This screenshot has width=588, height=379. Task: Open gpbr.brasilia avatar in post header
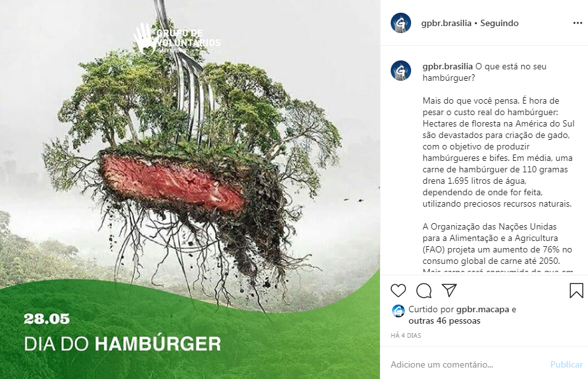pos(401,23)
